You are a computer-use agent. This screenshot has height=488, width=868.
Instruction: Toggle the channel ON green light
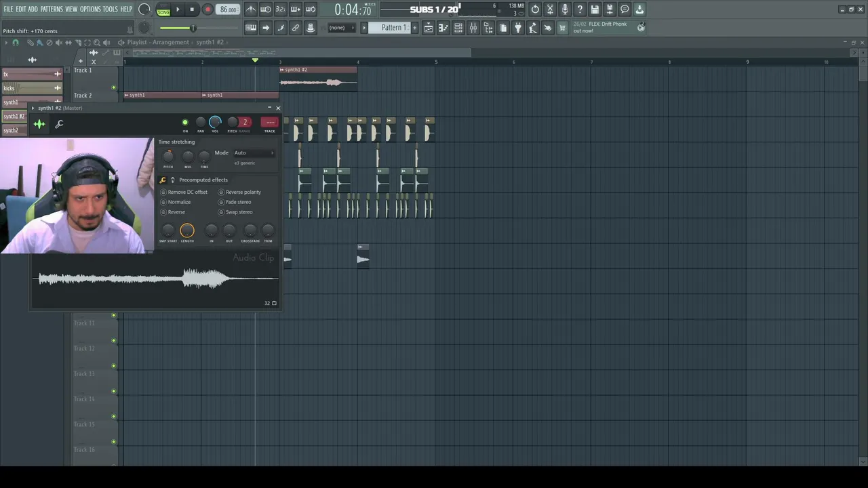point(185,123)
